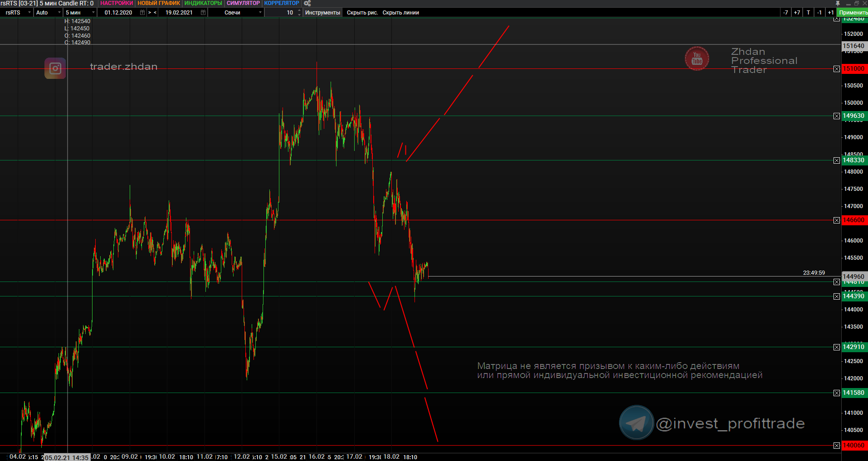The height and width of the screenshot is (461, 868).
Task: Click the @invest_profittrade text
Action: point(730,423)
